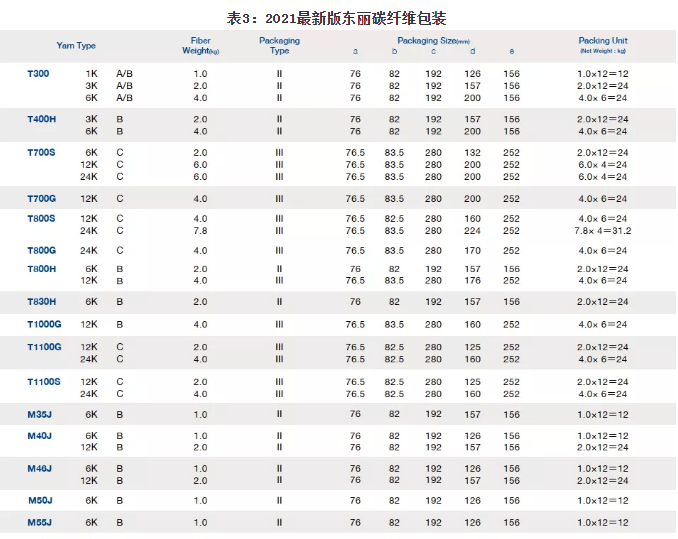678x539 pixels.
Task: Select the Packaging Type column header
Action: pos(279,45)
